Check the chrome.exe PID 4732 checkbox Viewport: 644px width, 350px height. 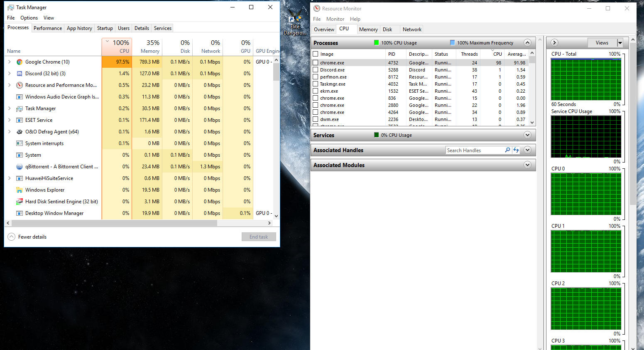pyautogui.click(x=316, y=63)
